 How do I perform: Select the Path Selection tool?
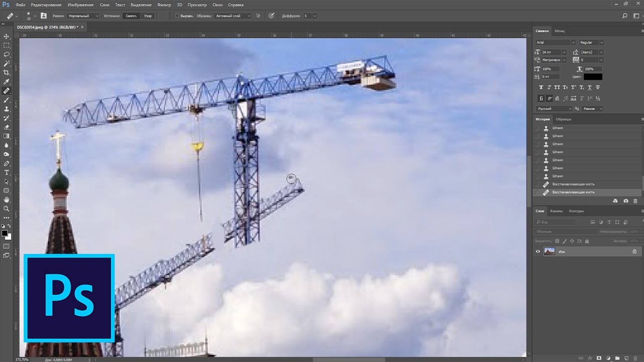[x=7, y=182]
